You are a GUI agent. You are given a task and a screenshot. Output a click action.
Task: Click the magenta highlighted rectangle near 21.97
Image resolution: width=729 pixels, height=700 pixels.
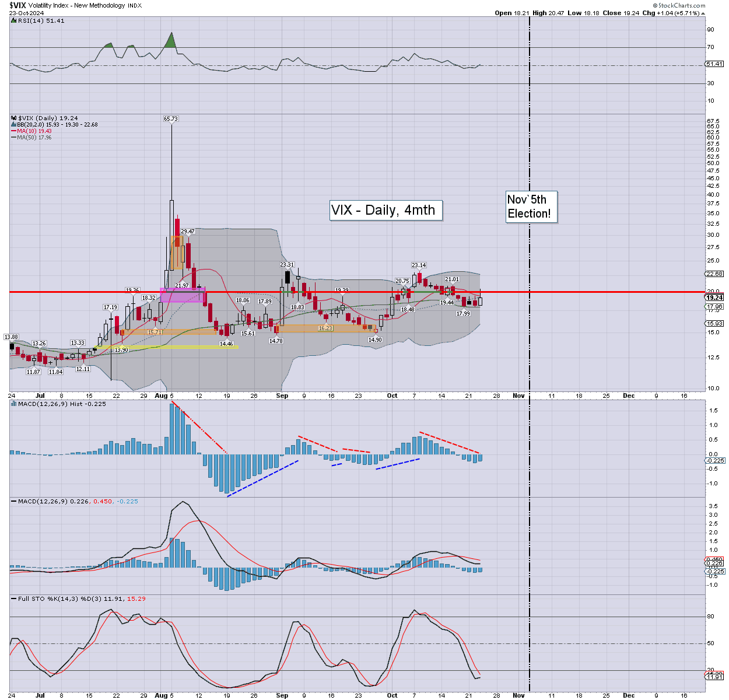point(183,295)
